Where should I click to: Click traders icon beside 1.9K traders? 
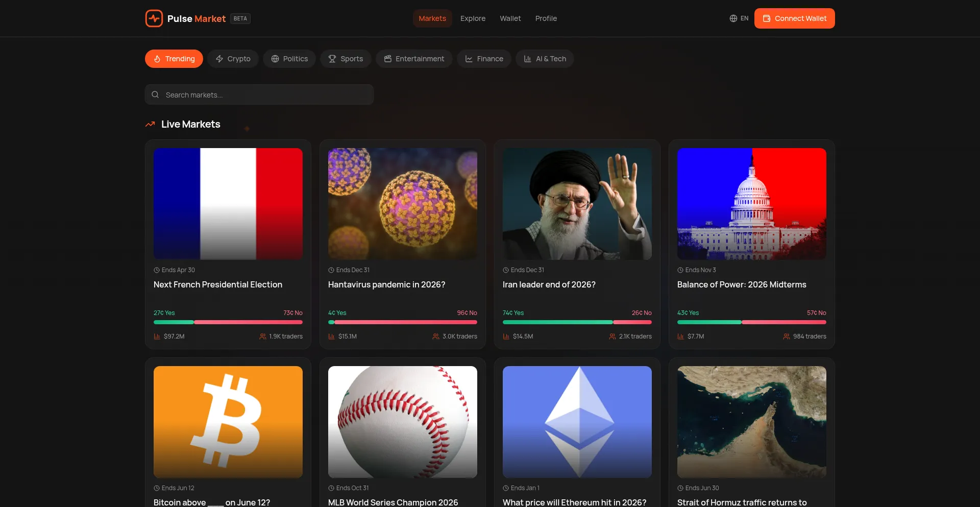click(263, 336)
